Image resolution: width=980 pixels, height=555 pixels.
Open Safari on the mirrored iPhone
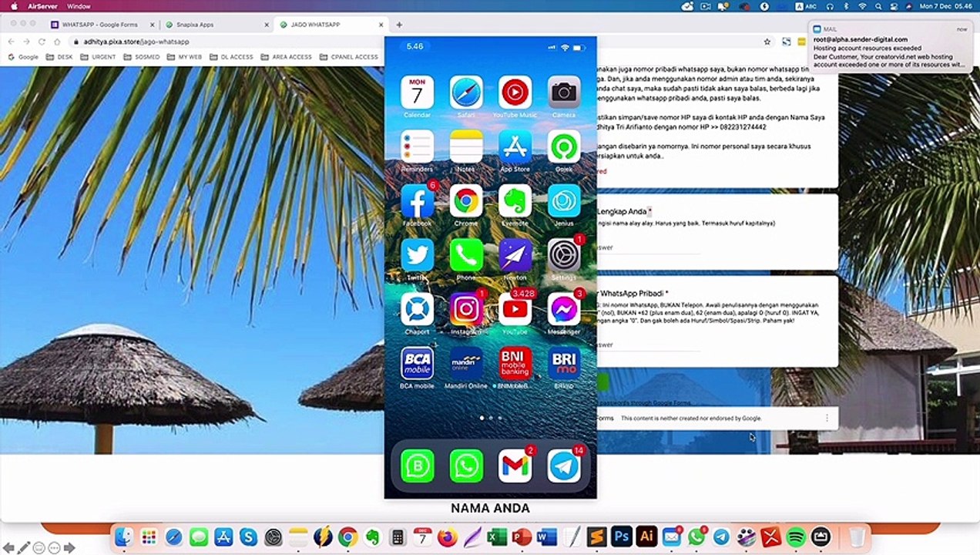click(466, 92)
